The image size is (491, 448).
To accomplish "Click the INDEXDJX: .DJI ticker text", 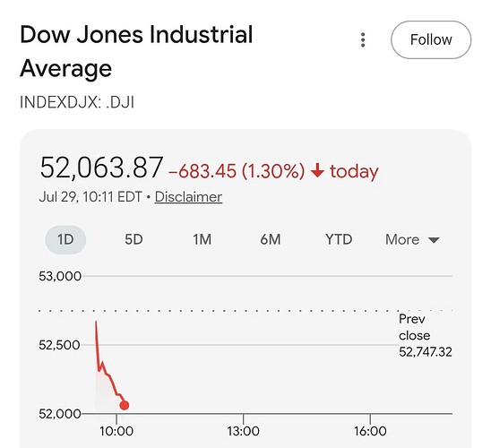I will (77, 102).
